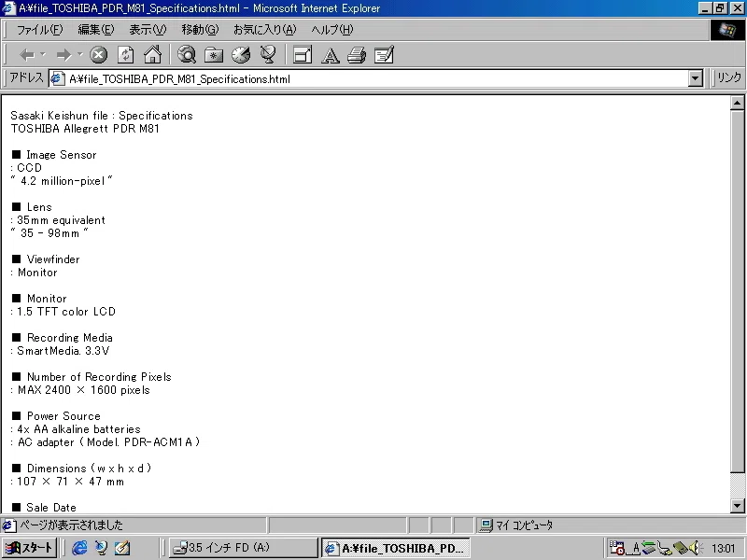Launch Internet Explorer from Quick Launch
Viewport: 747px width, 560px height.
pos(79,548)
